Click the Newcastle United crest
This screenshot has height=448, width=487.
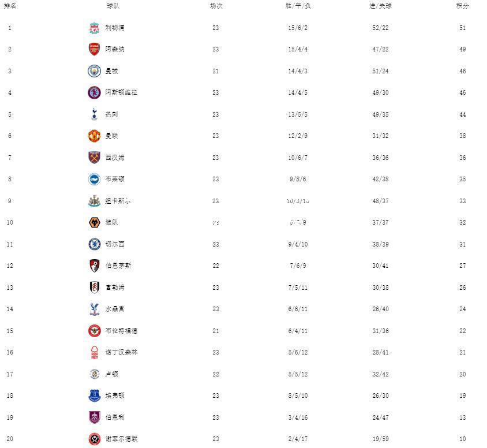point(94,201)
